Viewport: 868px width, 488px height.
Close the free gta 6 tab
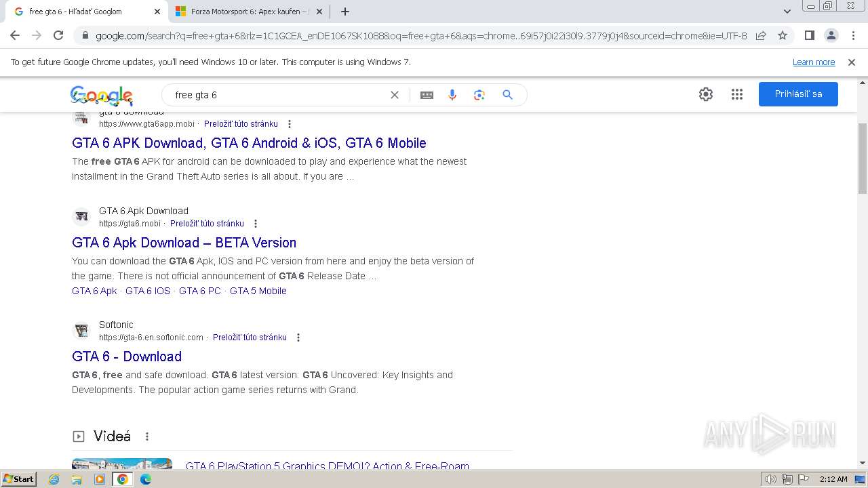(157, 12)
